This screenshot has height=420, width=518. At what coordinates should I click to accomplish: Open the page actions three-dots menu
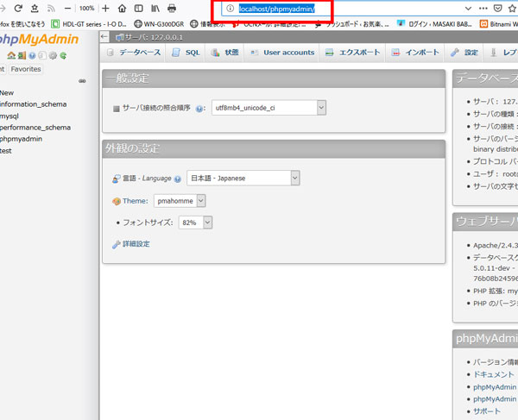point(483,9)
